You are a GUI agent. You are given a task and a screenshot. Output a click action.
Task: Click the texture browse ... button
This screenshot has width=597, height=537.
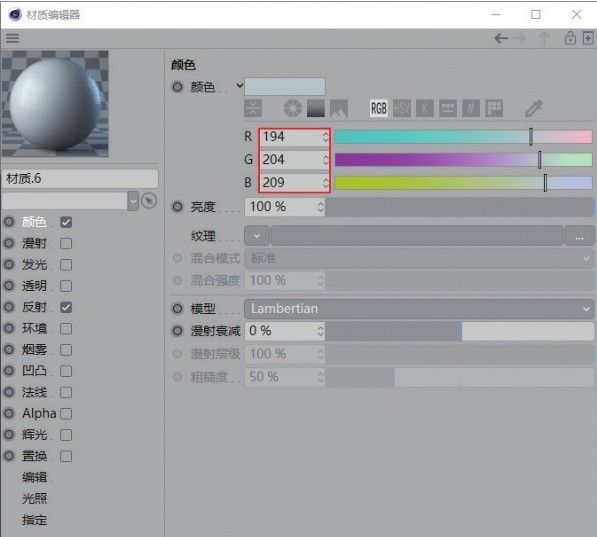point(579,236)
